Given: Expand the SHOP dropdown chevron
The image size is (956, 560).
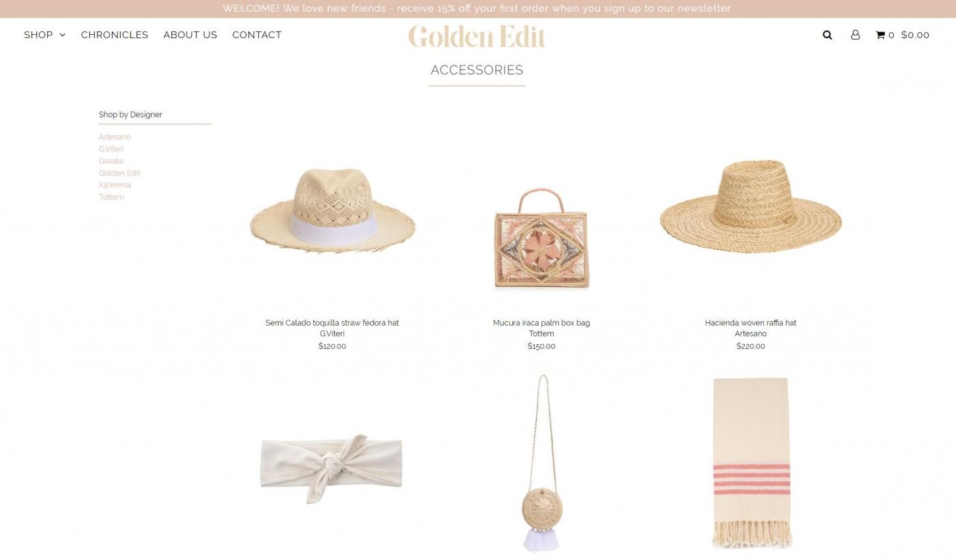Looking at the screenshot, I should coord(62,35).
